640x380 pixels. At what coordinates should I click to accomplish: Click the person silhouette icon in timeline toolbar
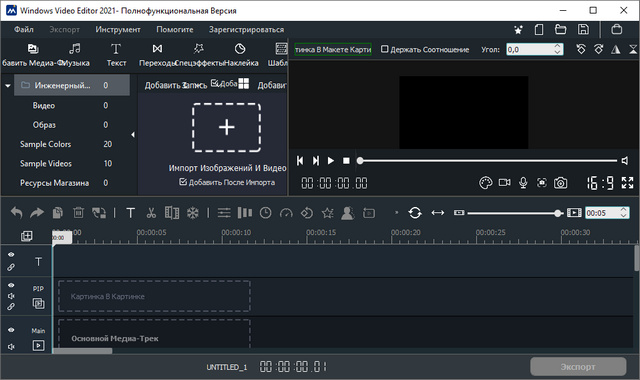347,213
